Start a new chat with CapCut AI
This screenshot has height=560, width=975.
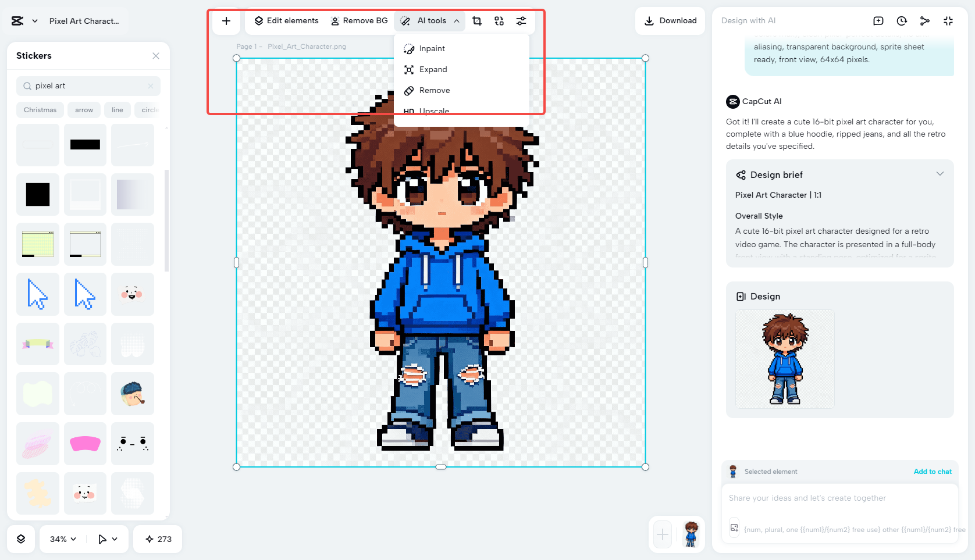pyautogui.click(x=878, y=21)
